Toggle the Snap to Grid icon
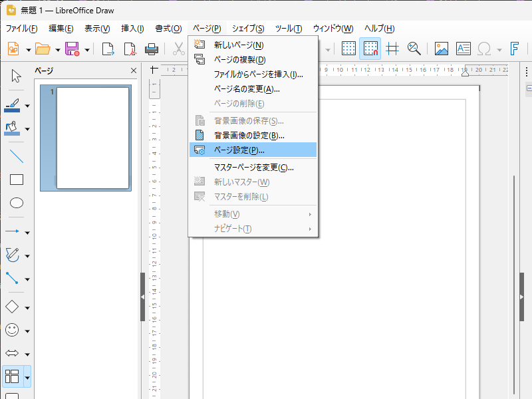532x399 pixels. [370, 49]
